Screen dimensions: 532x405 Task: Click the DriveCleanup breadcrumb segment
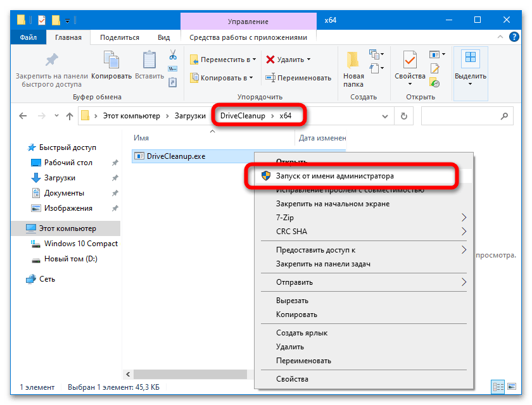243,116
